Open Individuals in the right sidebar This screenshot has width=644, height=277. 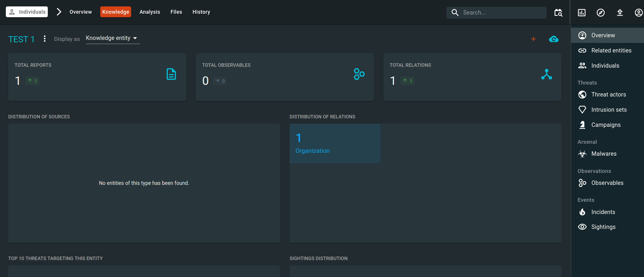[x=607, y=66]
